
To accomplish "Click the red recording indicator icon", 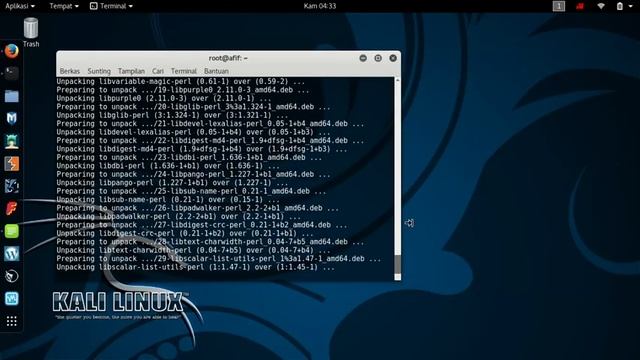I will 580,6.
